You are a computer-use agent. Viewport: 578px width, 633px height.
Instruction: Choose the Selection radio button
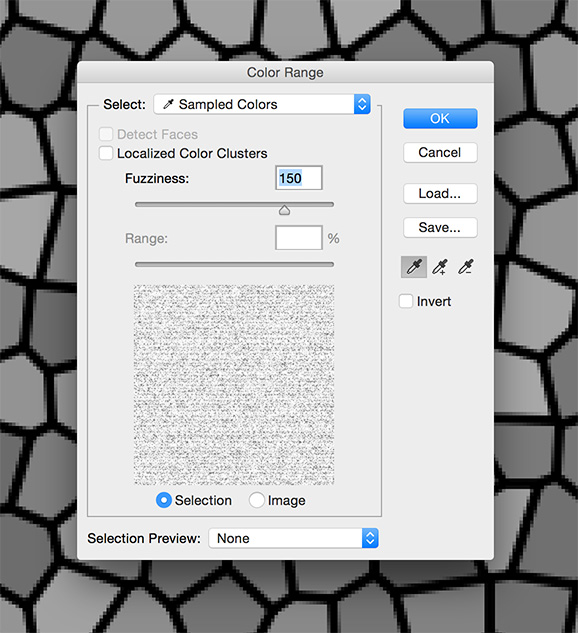click(x=164, y=500)
